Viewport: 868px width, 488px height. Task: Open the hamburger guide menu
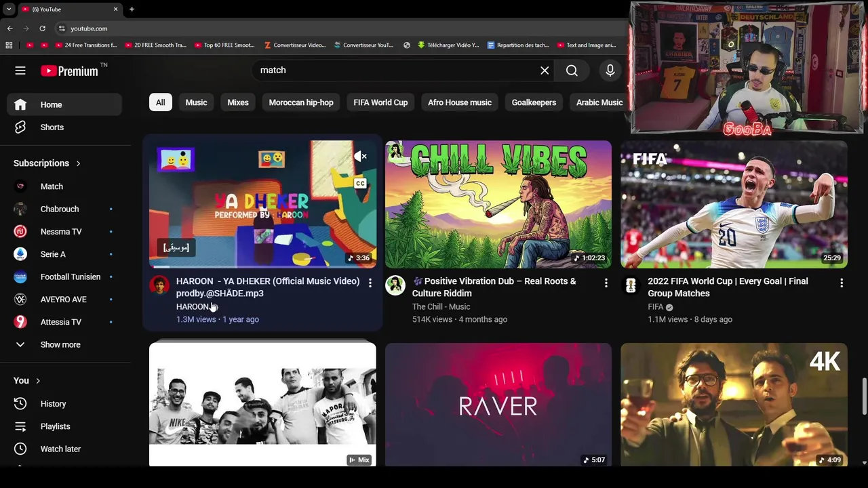point(20,70)
